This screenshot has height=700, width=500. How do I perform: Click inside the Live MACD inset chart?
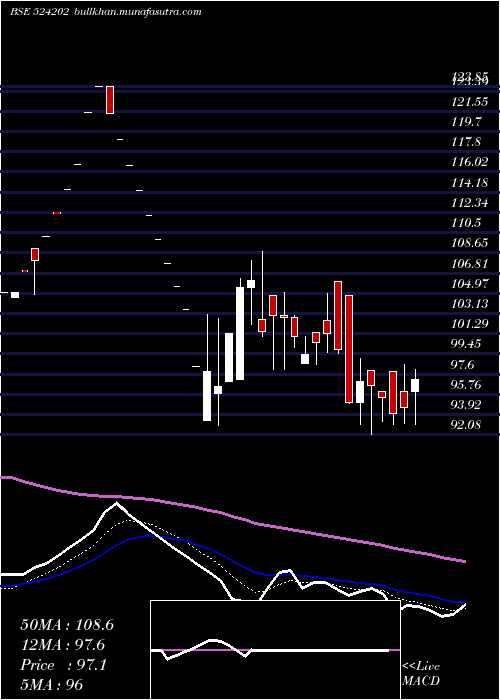(x=275, y=650)
